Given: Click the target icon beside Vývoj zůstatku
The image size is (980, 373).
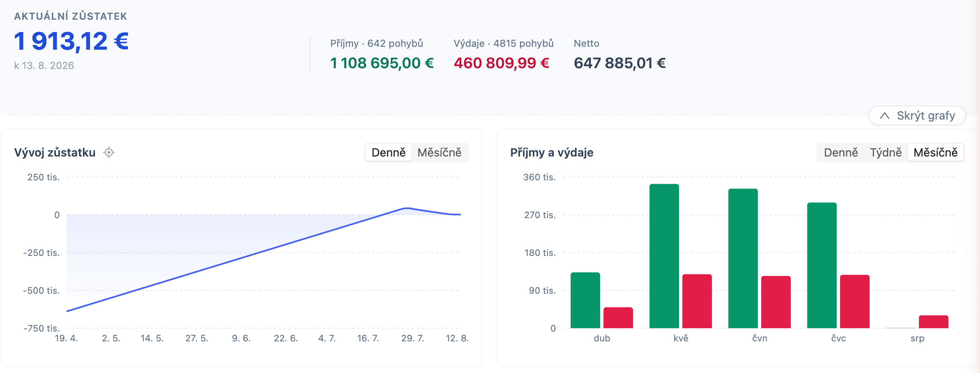Looking at the screenshot, I should pyautogui.click(x=109, y=152).
